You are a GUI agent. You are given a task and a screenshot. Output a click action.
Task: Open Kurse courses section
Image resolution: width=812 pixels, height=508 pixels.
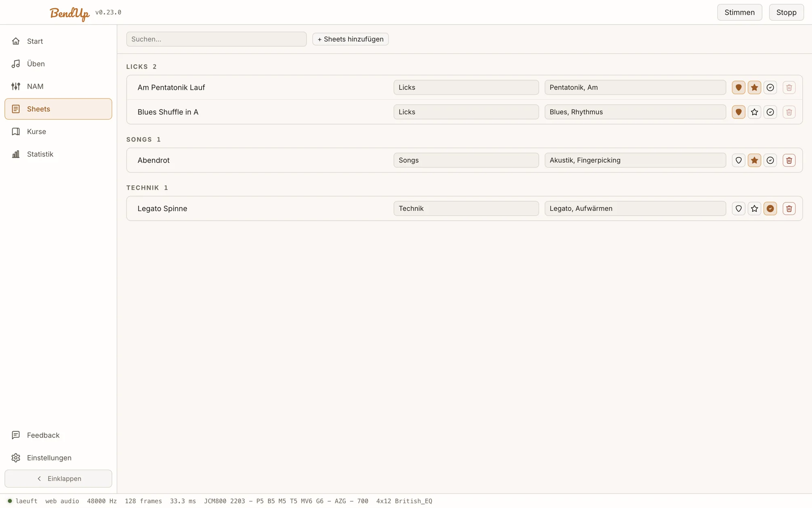(x=58, y=132)
